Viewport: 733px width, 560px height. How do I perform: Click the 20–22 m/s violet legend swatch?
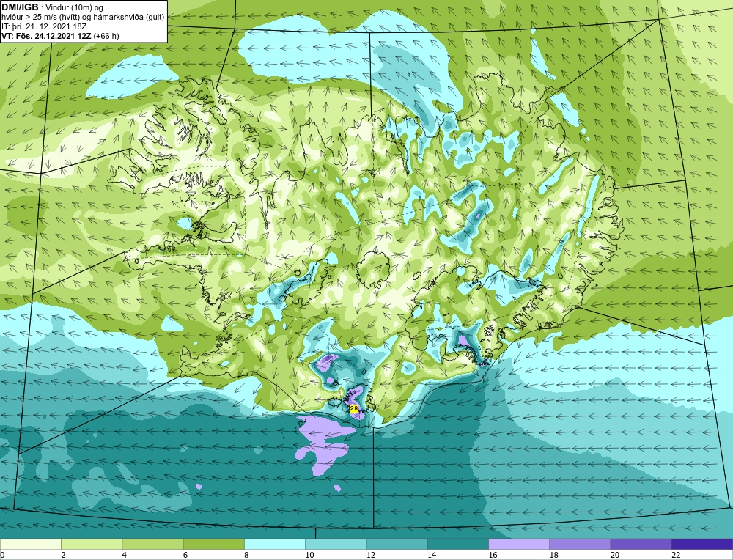click(641, 545)
